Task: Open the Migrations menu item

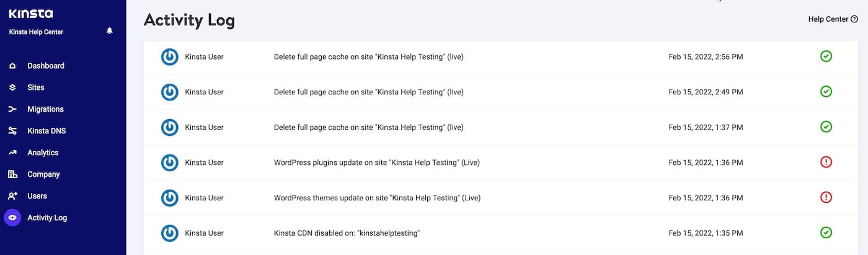Action: pyautogui.click(x=45, y=109)
